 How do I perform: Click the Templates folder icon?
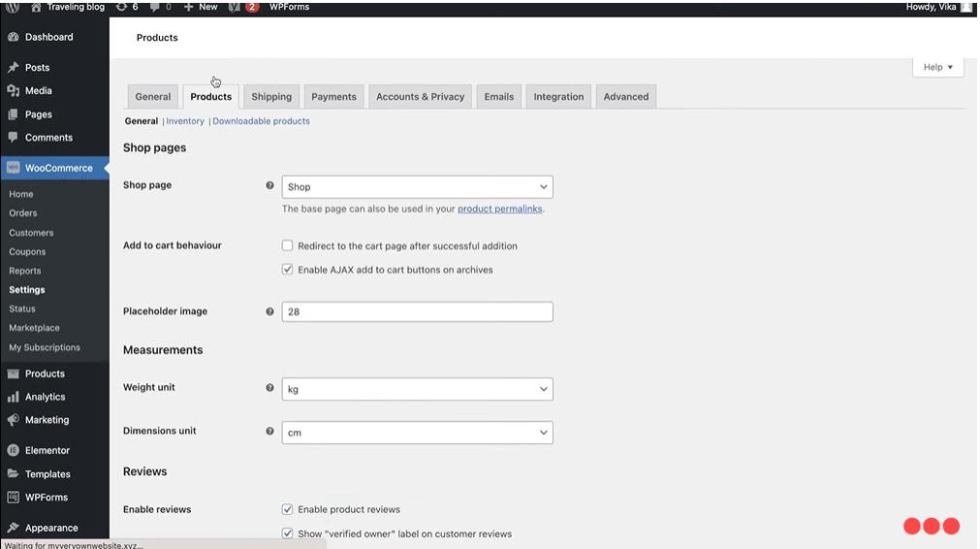14,473
